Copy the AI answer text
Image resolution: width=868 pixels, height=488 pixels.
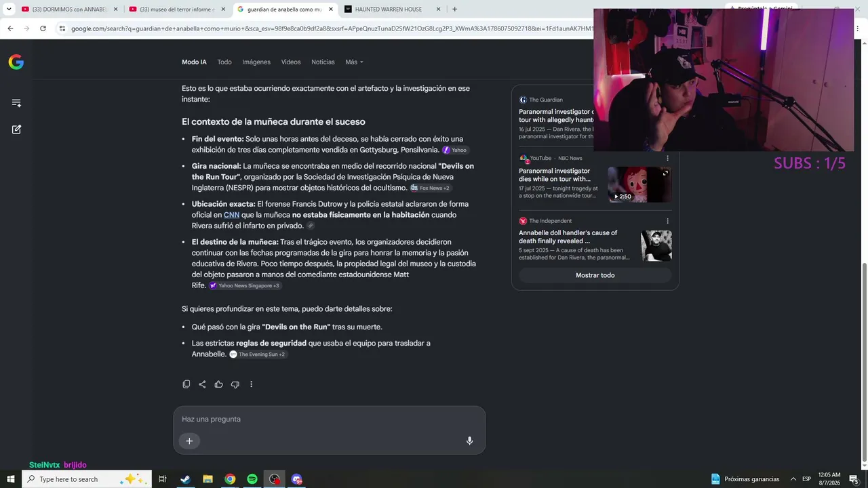pyautogui.click(x=186, y=384)
